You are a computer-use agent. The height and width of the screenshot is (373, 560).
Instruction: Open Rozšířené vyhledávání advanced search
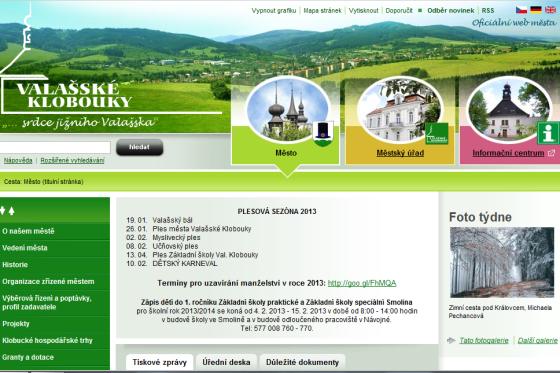click(x=72, y=160)
